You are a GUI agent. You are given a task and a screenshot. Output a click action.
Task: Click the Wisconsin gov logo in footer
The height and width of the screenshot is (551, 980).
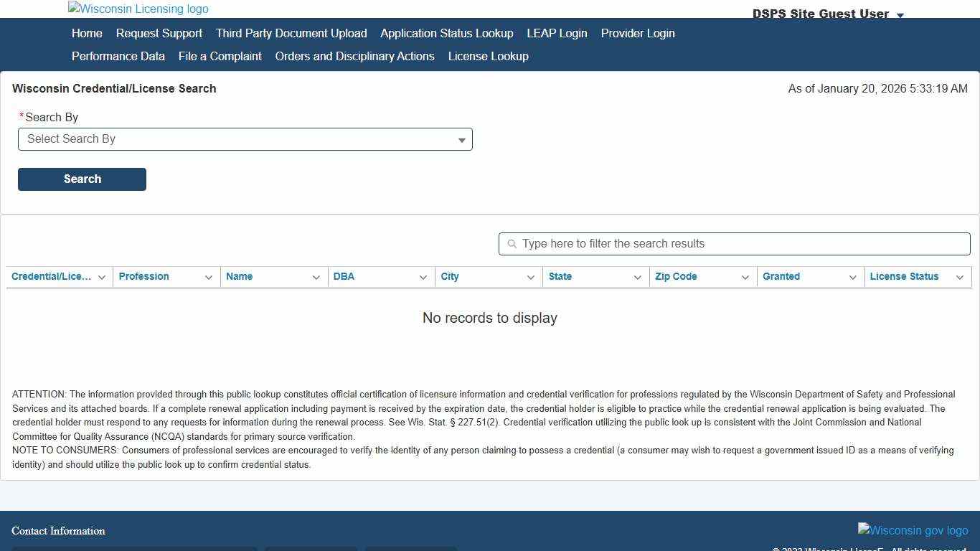pos(913,530)
